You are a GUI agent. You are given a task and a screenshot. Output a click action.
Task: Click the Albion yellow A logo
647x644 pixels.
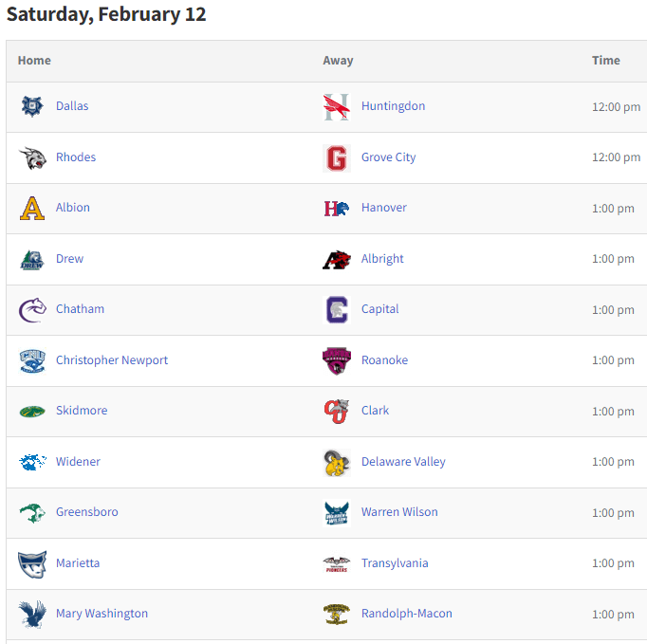pos(32,209)
